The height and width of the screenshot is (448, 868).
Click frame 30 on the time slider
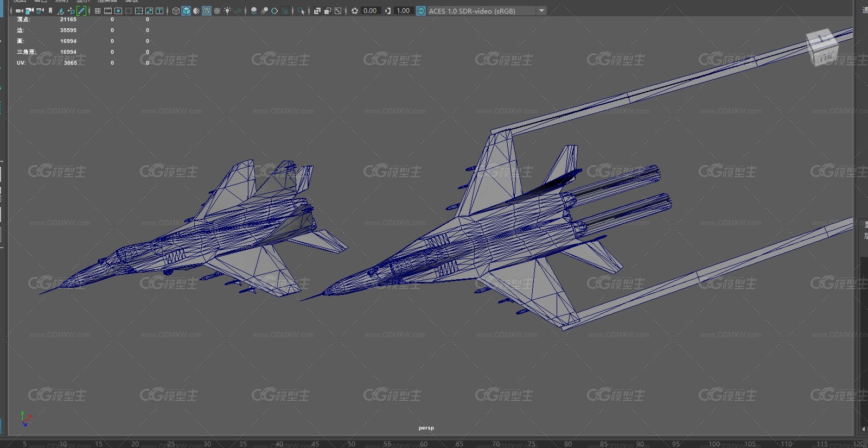pos(207,444)
